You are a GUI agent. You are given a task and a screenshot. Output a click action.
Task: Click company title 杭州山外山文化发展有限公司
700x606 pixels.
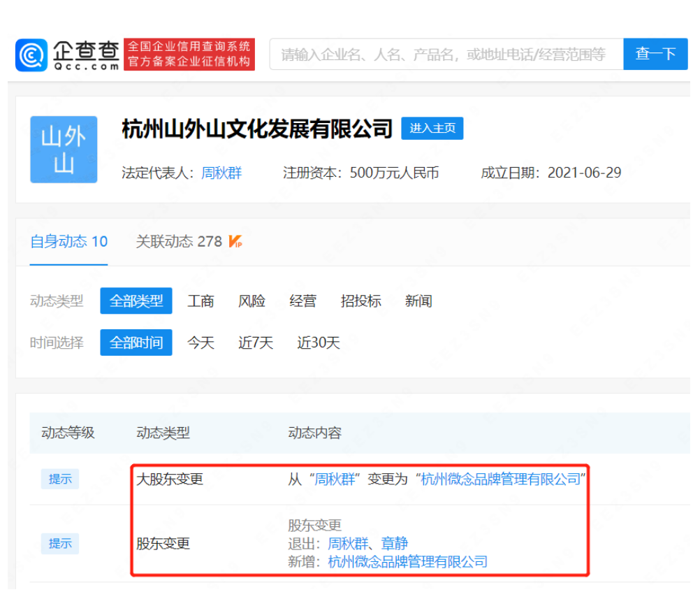pos(257,129)
